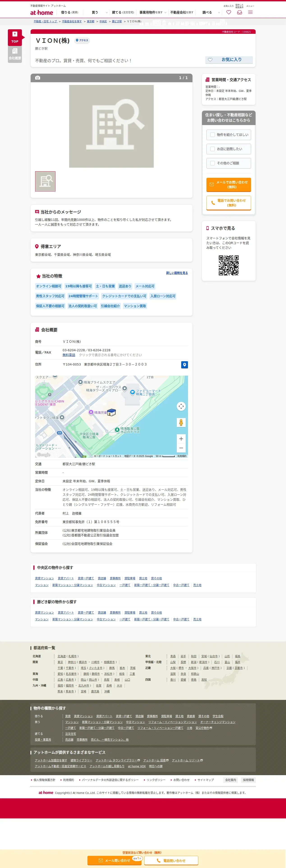Click 会社案内 footer button
Viewport: 286px width, 868px height.
pos(231,780)
